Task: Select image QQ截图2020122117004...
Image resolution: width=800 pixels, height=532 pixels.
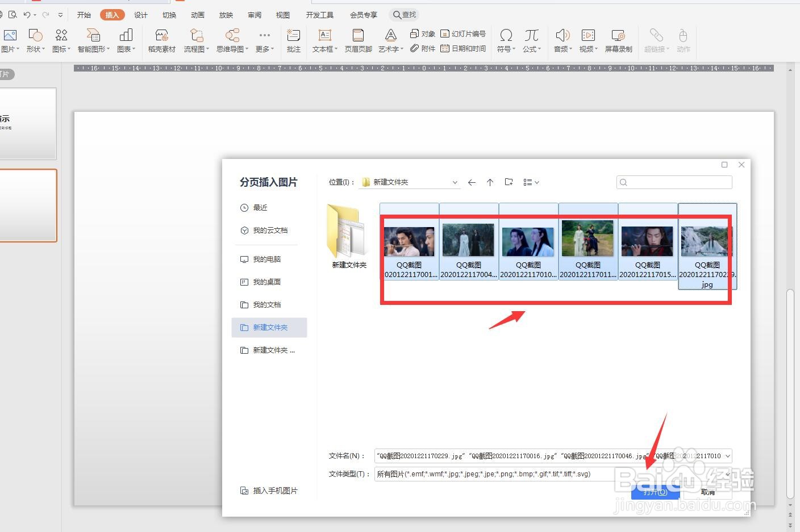Action: [x=469, y=241]
